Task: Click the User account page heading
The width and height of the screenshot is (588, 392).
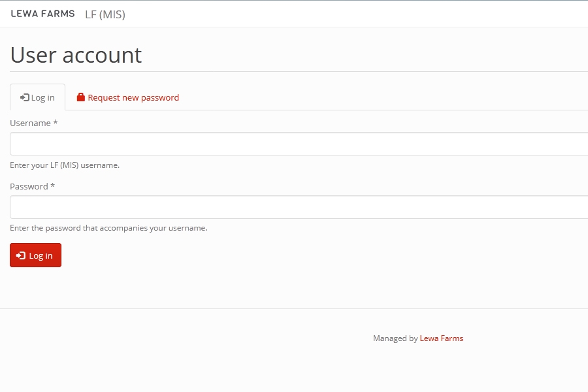Action: [x=76, y=55]
